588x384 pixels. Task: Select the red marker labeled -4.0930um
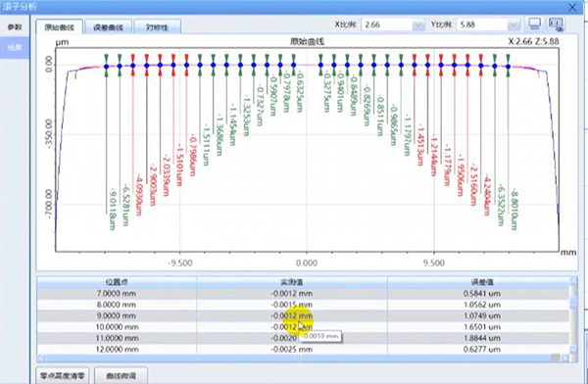coord(133,66)
